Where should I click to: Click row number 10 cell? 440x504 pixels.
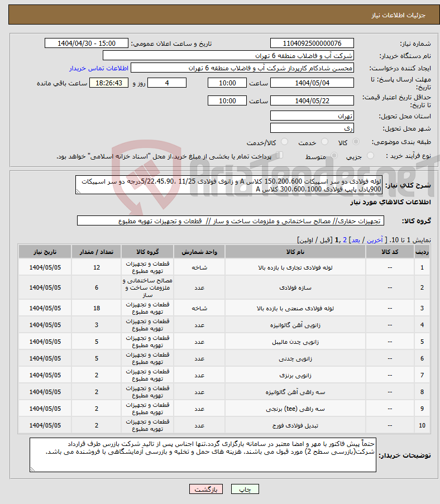(422, 425)
